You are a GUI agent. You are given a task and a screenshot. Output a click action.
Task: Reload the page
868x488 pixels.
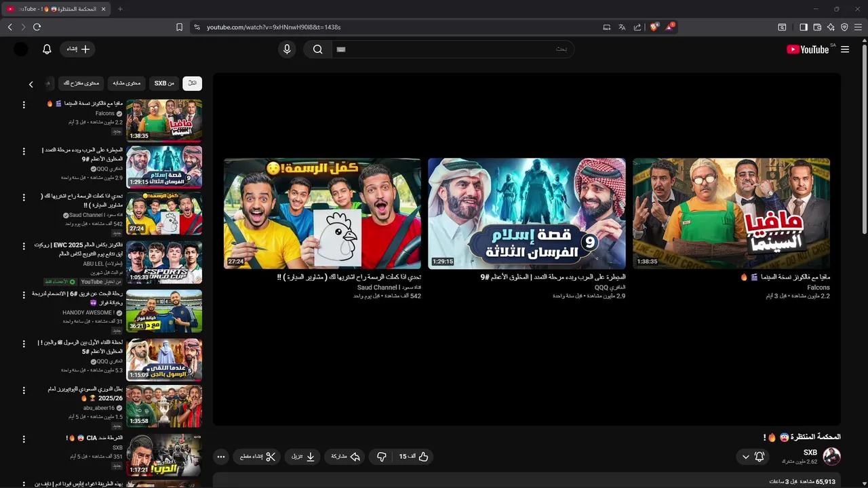click(x=37, y=27)
